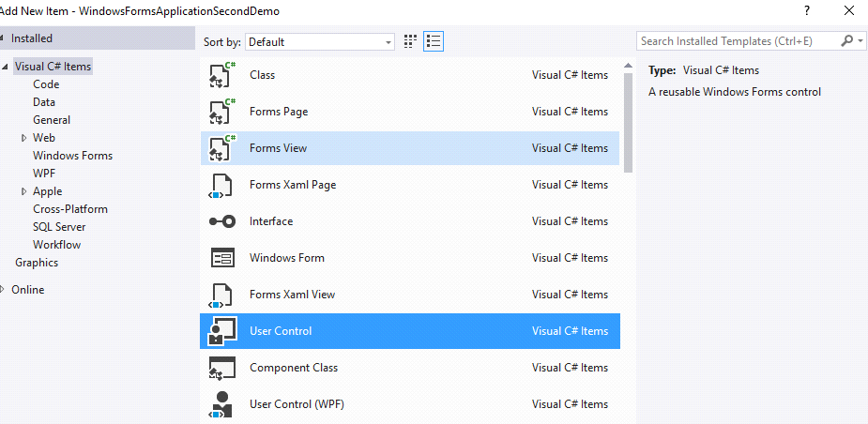This screenshot has height=424, width=868.
Task: Click the 'Forms Xaml Page' template name
Action: tap(293, 184)
